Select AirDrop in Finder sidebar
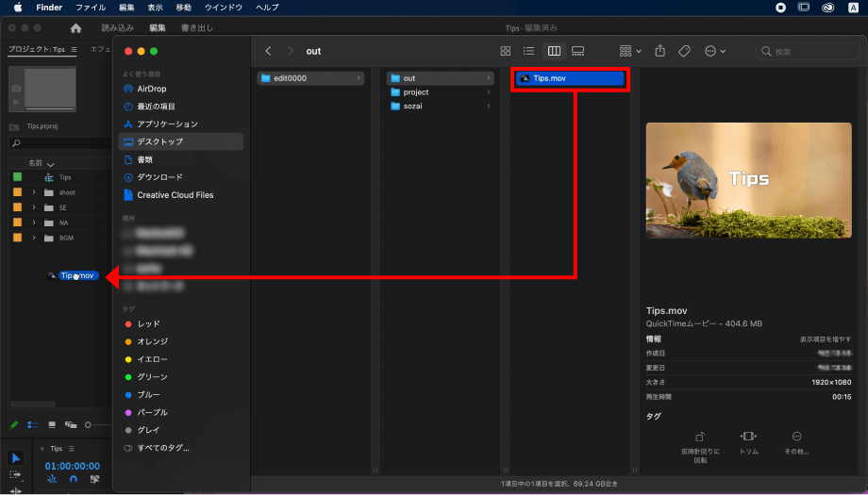This screenshot has height=495, width=868. pyautogui.click(x=180, y=89)
